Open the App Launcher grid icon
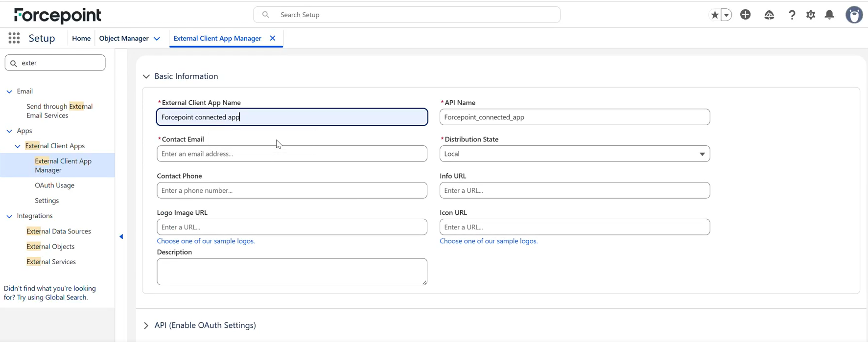868x342 pixels. pyautogui.click(x=14, y=38)
